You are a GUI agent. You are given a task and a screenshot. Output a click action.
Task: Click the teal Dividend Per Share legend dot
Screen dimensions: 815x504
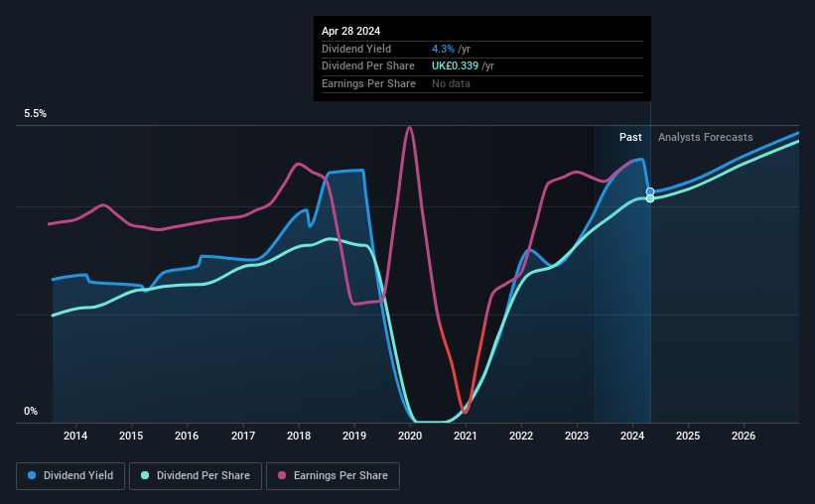145,475
